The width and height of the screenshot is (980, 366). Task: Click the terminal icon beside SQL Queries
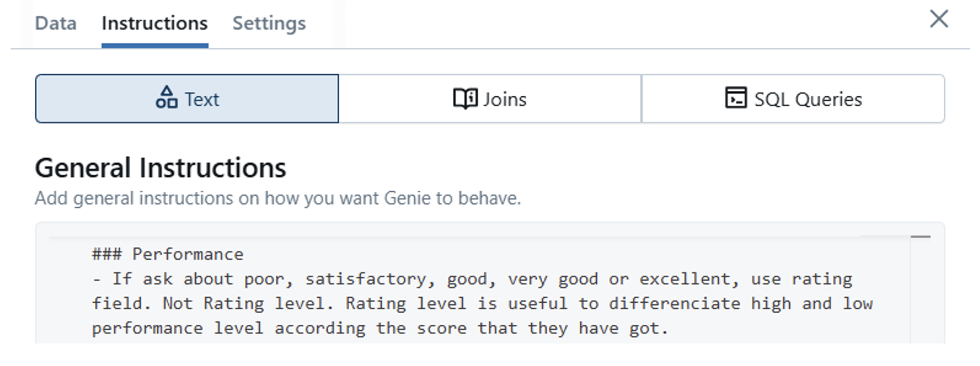tap(736, 98)
